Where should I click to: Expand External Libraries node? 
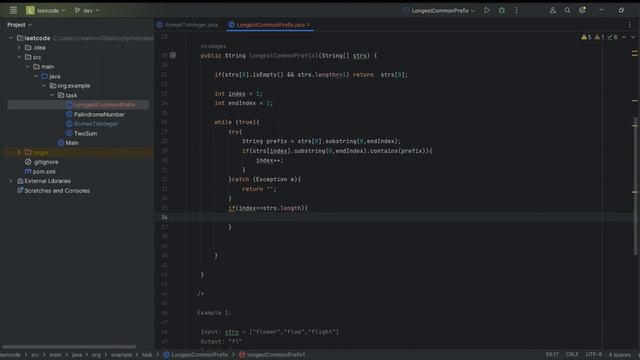[11, 181]
